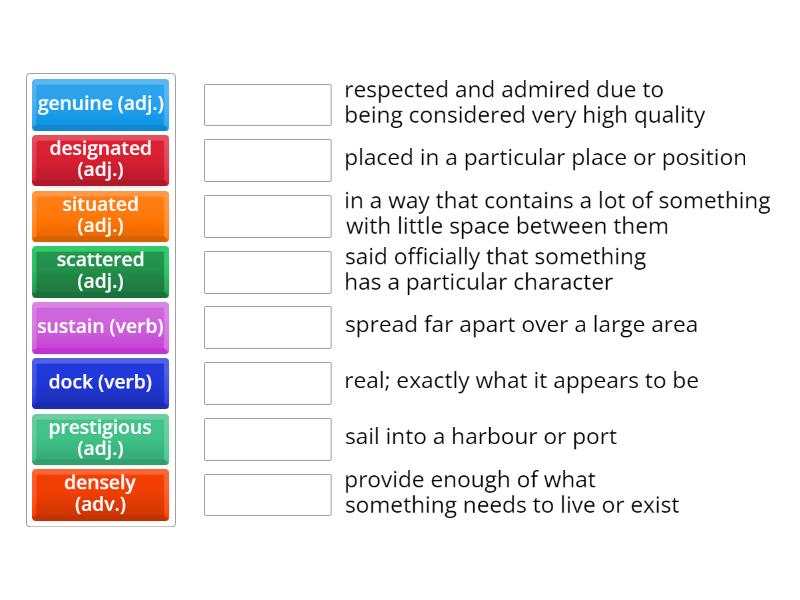Select the empty box next to 'placed in a particular place'

[267, 160]
